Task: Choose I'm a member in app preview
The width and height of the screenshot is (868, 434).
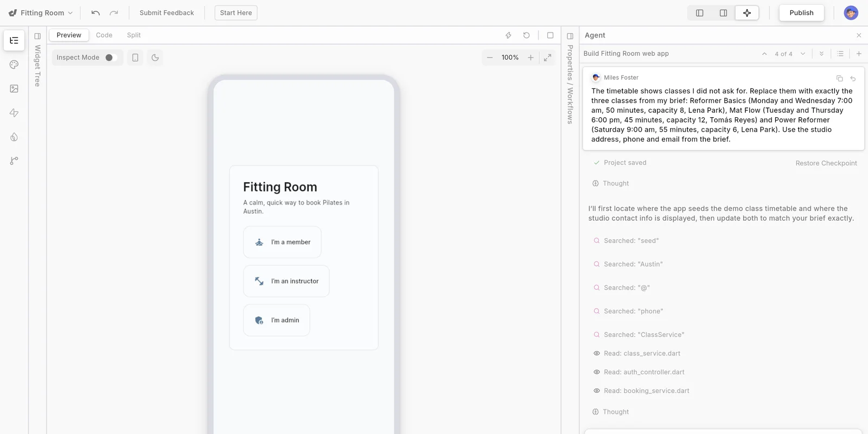Action: (x=282, y=242)
